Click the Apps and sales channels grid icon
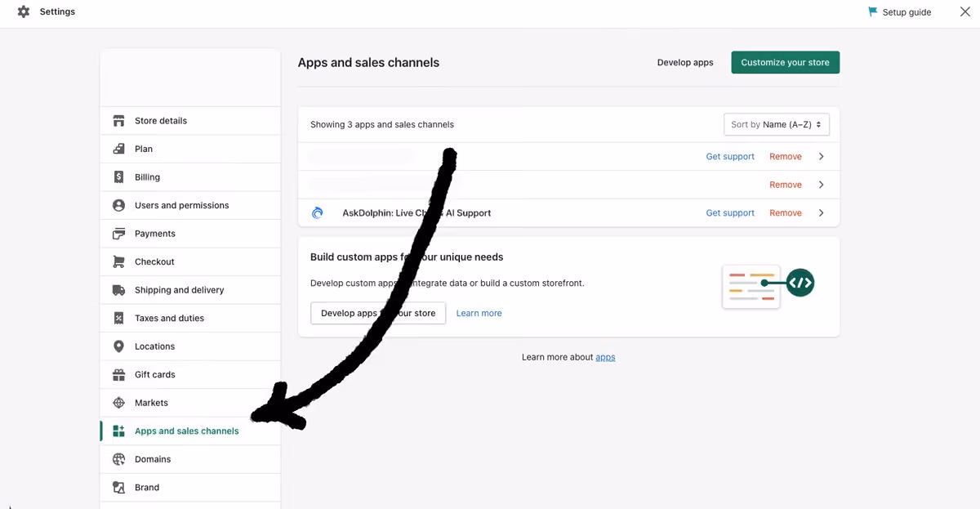Image resolution: width=980 pixels, height=509 pixels. coord(118,431)
